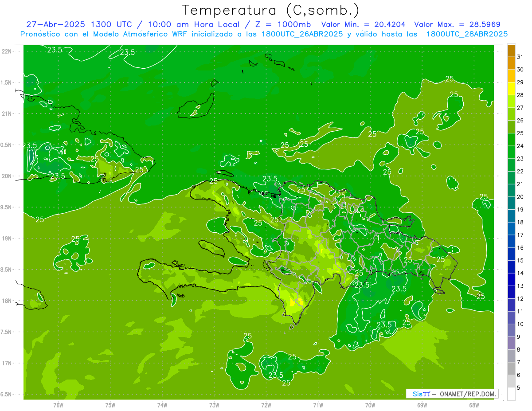Click the '75W' longitude axis label
Image resolution: width=532 pixels, height=411 pixels.
110,404
